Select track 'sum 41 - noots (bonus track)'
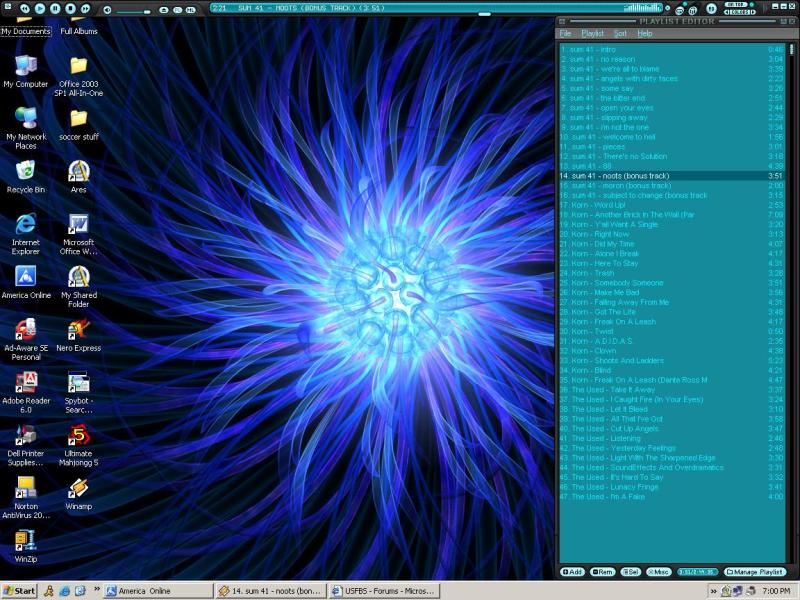Screen dimensions: 800x600 pyautogui.click(x=671, y=176)
